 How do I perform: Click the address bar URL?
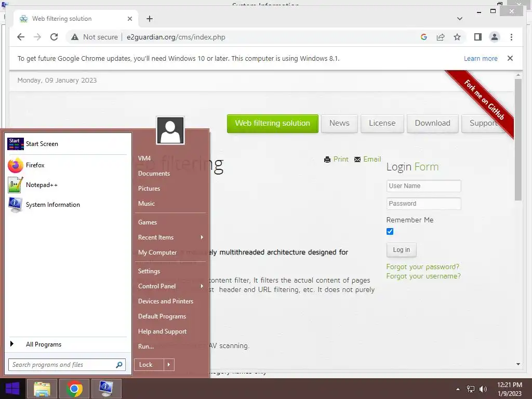point(176,37)
